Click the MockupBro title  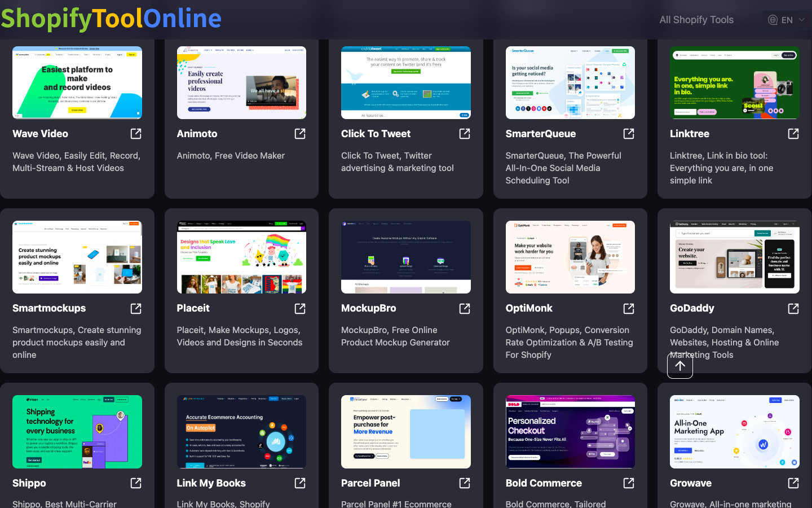coord(369,308)
